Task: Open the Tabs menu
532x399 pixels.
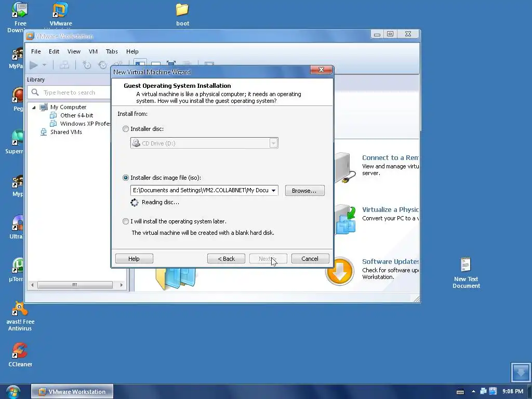Action: 112,51
